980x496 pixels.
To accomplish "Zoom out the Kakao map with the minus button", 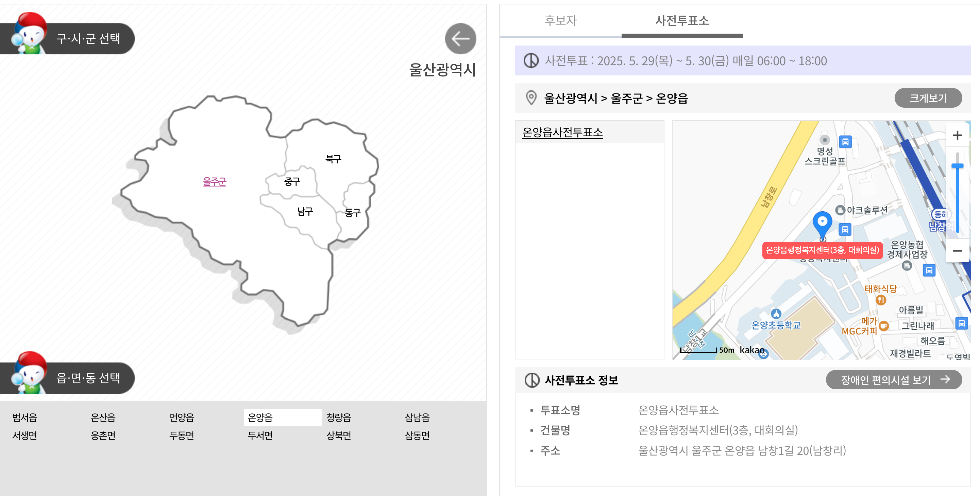I will coord(957,251).
